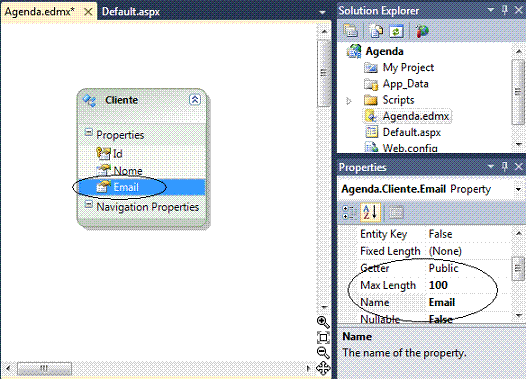Click the Categorized view icon in Properties
The image size is (526, 379).
tap(349, 212)
